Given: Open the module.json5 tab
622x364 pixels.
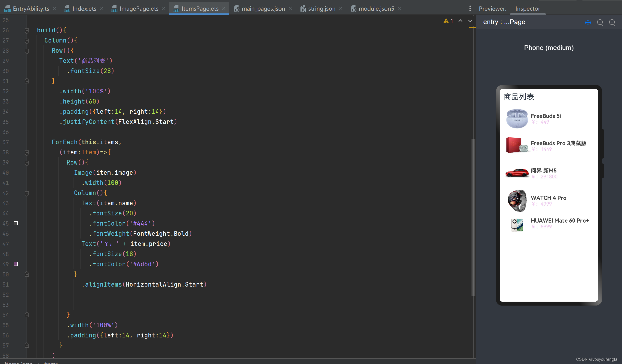Looking at the screenshot, I should point(372,9).
